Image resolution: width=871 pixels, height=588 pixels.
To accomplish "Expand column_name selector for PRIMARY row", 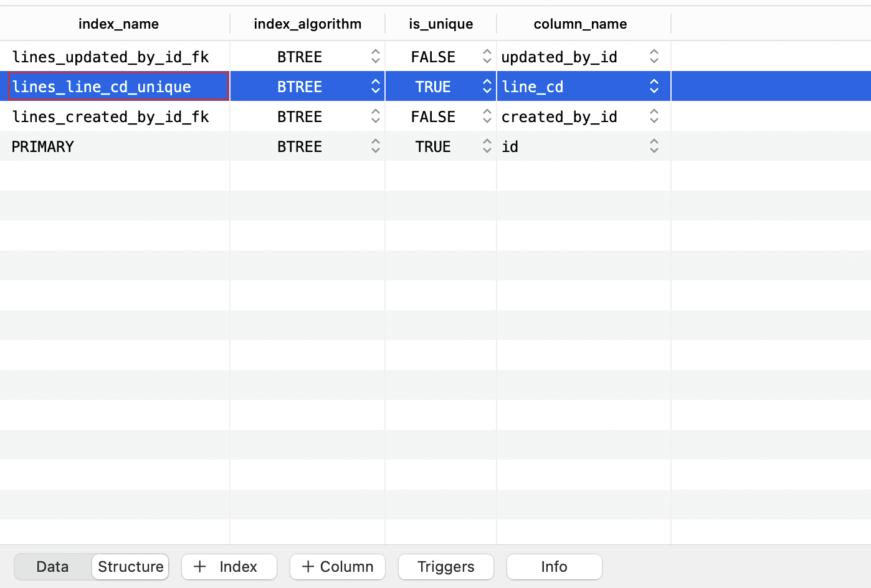I will tap(654, 146).
